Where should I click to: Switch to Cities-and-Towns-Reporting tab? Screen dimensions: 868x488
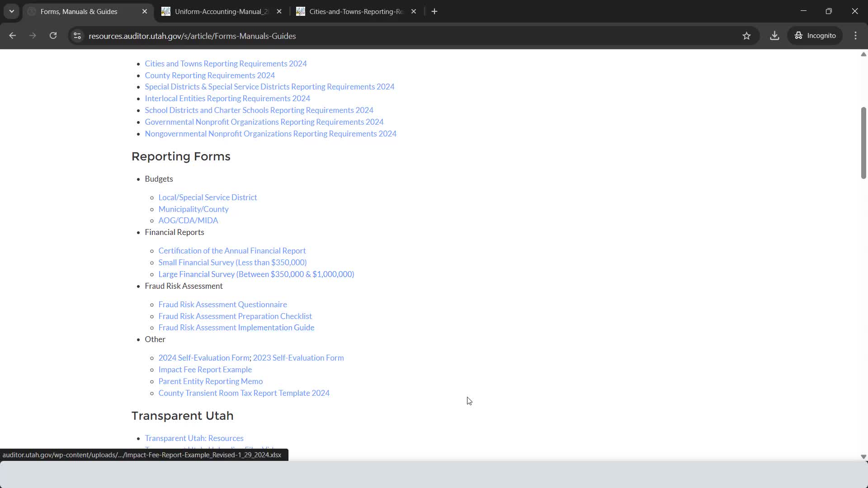coord(355,11)
